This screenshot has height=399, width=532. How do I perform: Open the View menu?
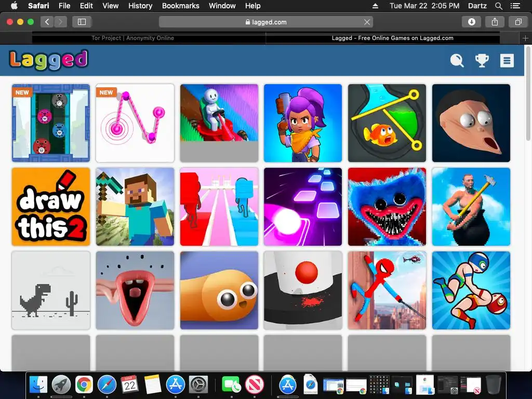pyautogui.click(x=111, y=6)
